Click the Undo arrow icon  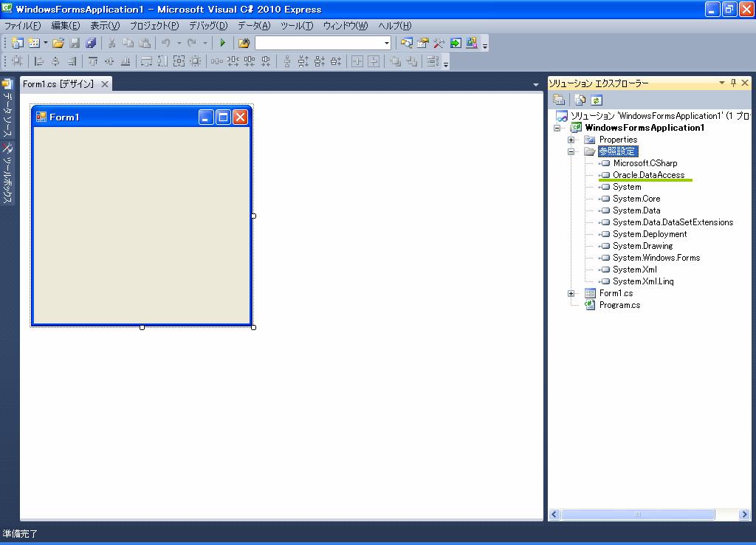click(x=166, y=44)
